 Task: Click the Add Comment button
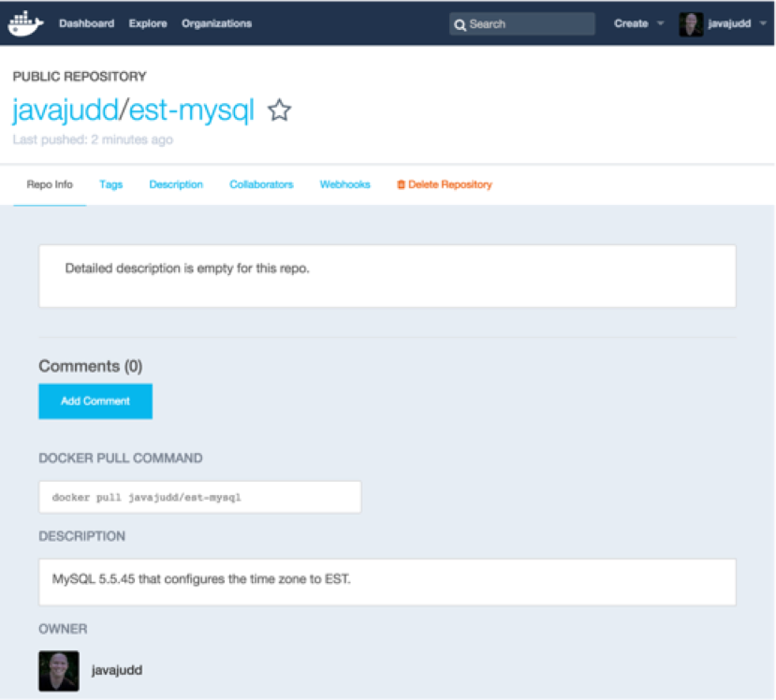coord(95,401)
